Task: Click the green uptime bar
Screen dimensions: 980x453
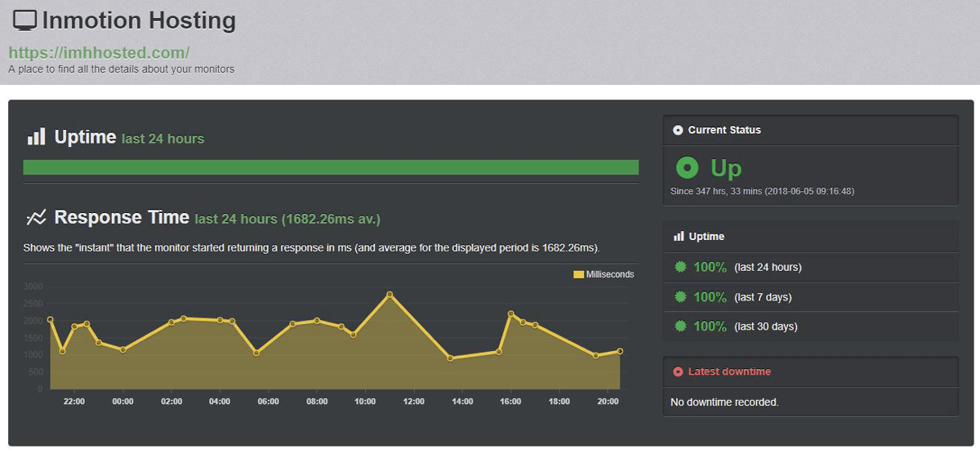Action: click(331, 167)
